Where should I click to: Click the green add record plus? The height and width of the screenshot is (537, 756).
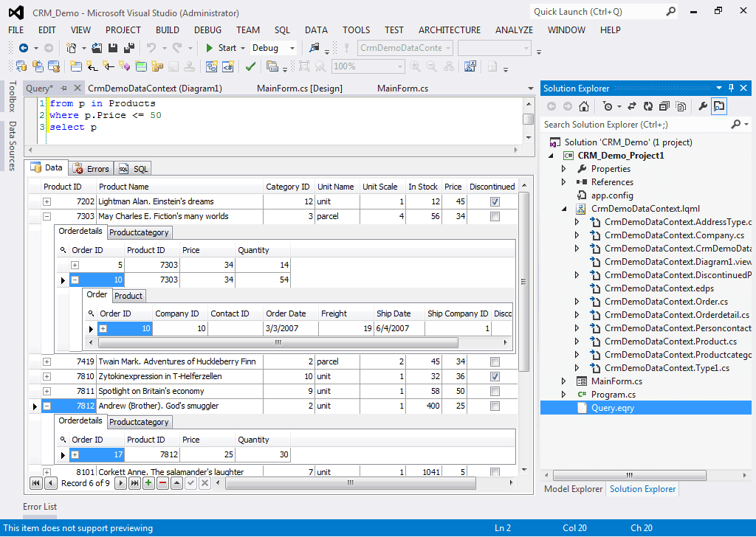(x=149, y=483)
